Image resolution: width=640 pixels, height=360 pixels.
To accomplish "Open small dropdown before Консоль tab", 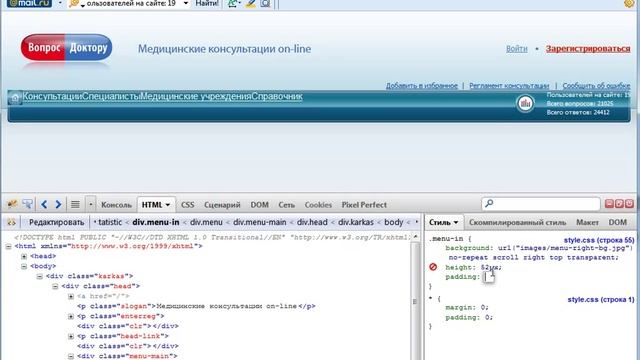I will coord(91,204).
